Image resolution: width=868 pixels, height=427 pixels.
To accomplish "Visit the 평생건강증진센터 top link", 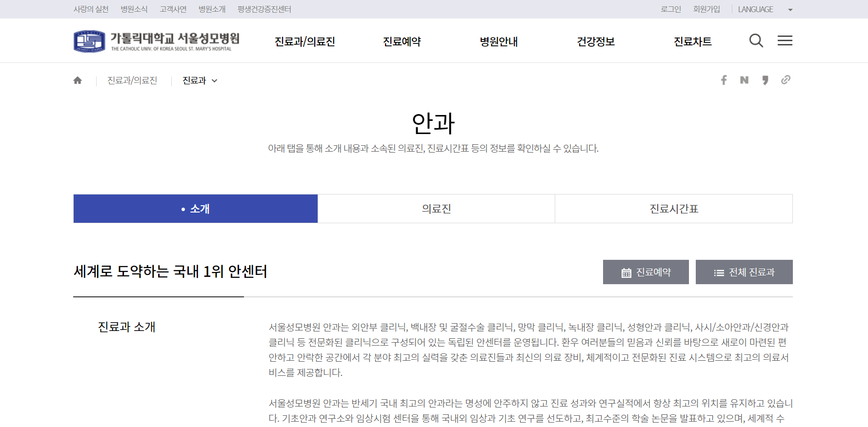I will pyautogui.click(x=264, y=9).
